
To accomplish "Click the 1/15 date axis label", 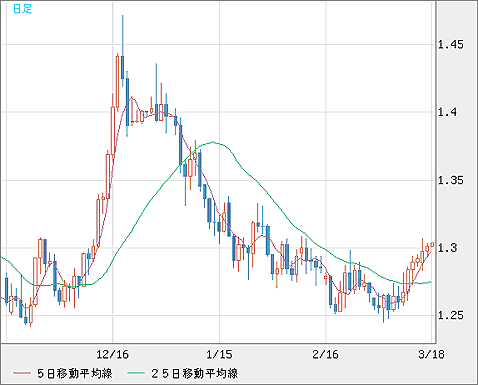I will tap(219, 354).
